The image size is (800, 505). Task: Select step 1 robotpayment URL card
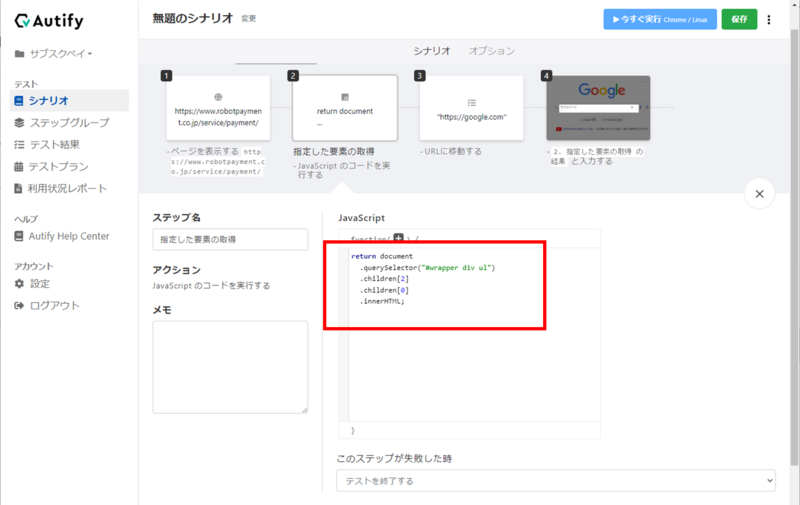(218, 108)
